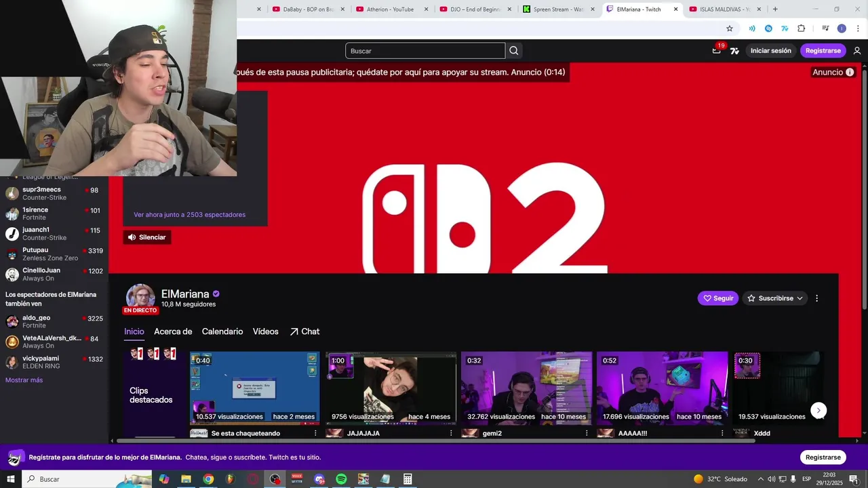Open the Windows notification center icon
868x488 pixels.
tap(853, 479)
